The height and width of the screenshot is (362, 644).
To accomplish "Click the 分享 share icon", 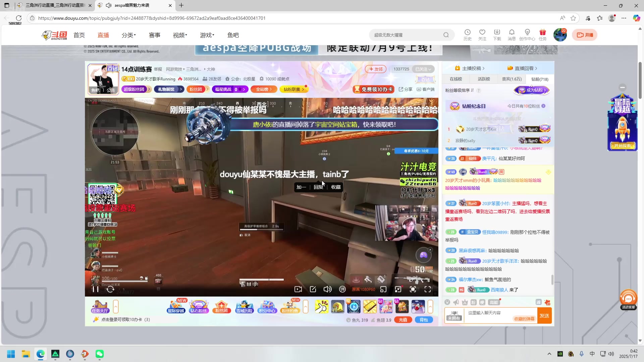I will pyautogui.click(x=406, y=89).
